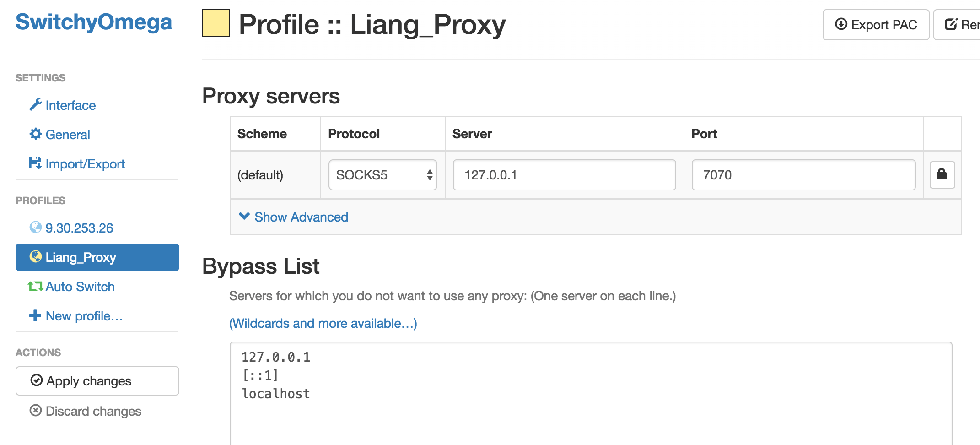
Task: Open the Wildcards and more available link
Action: pos(323,323)
